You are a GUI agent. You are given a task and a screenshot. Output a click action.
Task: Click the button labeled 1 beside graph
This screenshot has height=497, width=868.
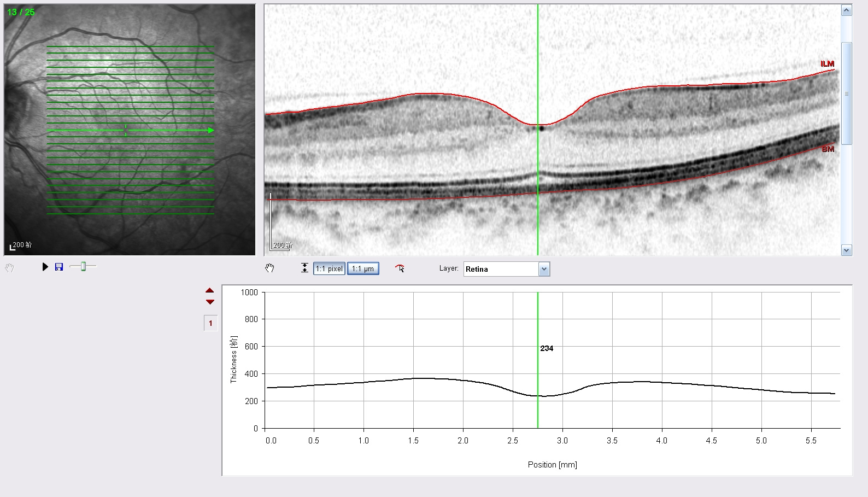(x=210, y=323)
